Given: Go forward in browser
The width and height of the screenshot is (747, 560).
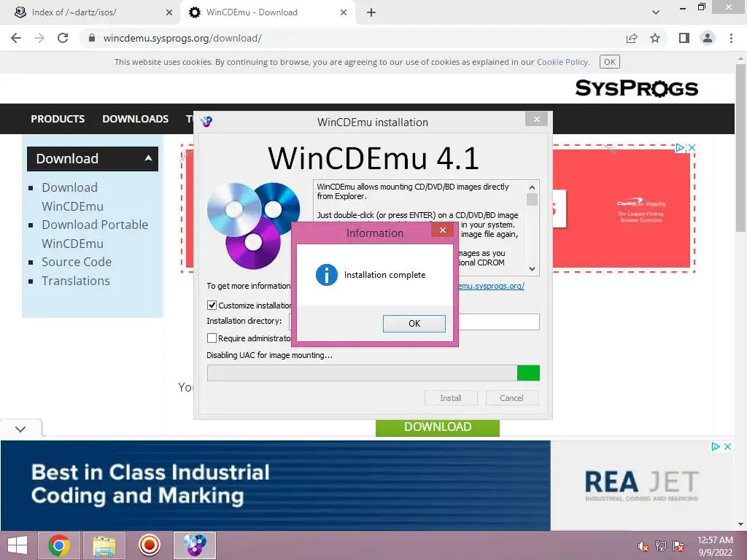Looking at the screenshot, I should click(39, 38).
